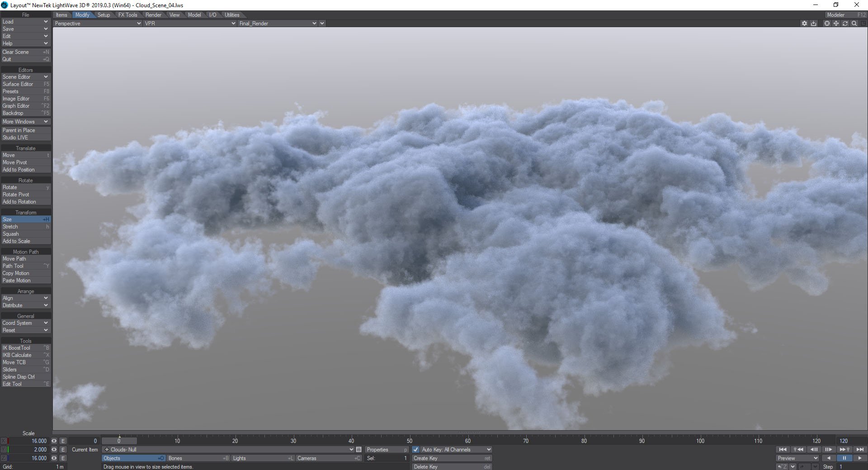Image resolution: width=868 pixels, height=470 pixels.
Task: Expand the VPR render mode dropdown
Action: [190, 24]
